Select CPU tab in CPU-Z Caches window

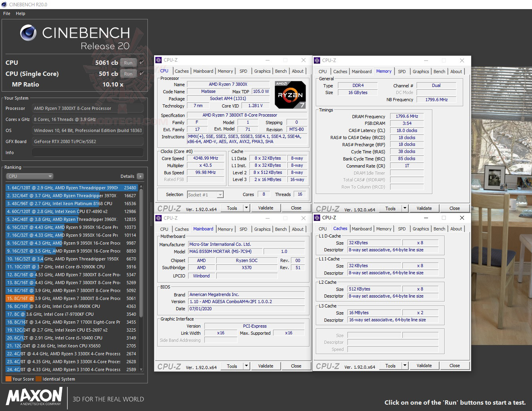point(323,229)
